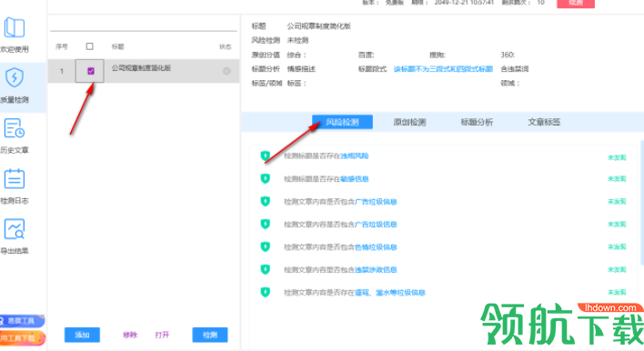Click the 状态 column header

pyautogui.click(x=225, y=46)
